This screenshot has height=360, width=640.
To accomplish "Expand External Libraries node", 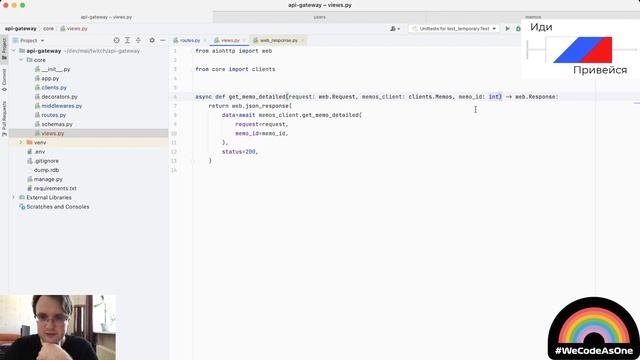I will [14, 198].
